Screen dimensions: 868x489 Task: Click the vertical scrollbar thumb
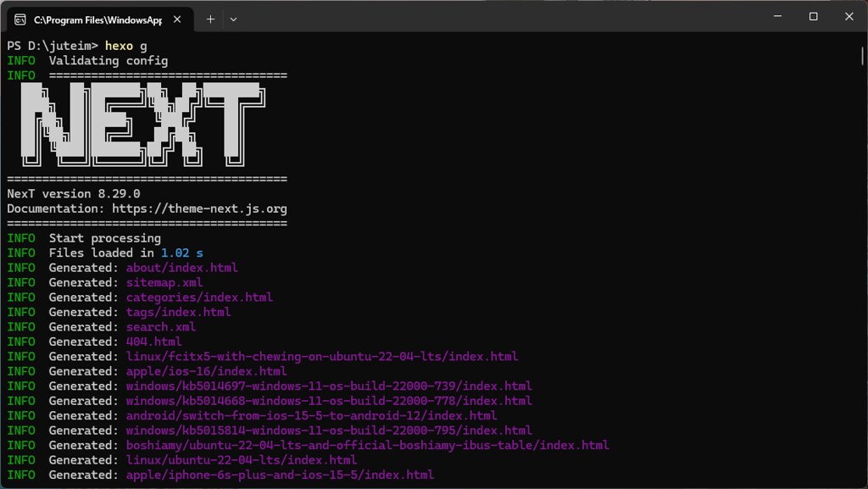862,56
